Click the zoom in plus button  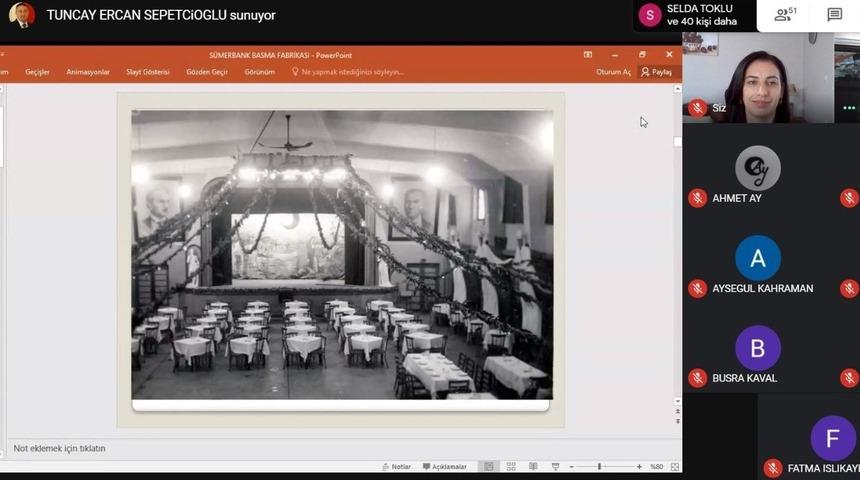point(639,467)
